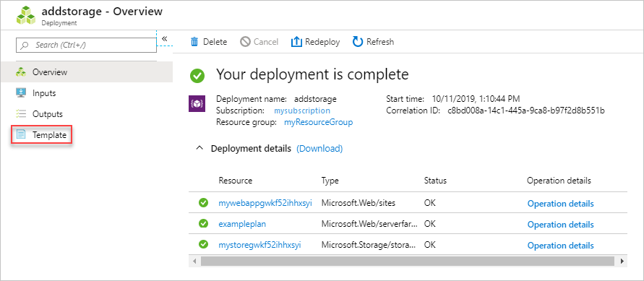
Task: Click the OK status in exampleplan row
Action: (x=429, y=224)
